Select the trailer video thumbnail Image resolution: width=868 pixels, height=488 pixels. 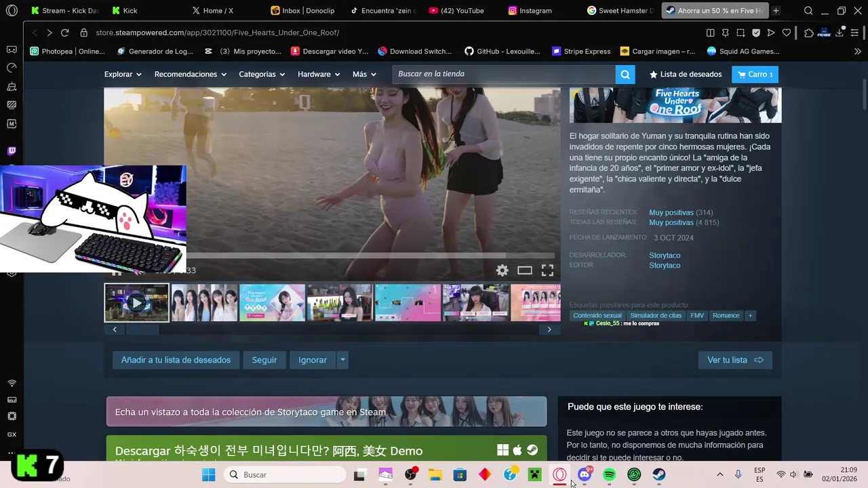click(136, 302)
